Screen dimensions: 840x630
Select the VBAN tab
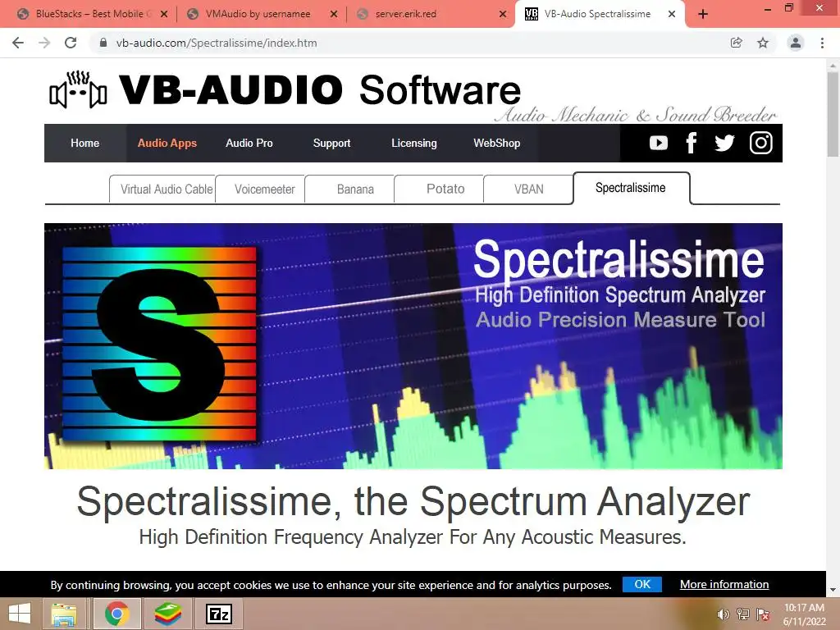529,189
